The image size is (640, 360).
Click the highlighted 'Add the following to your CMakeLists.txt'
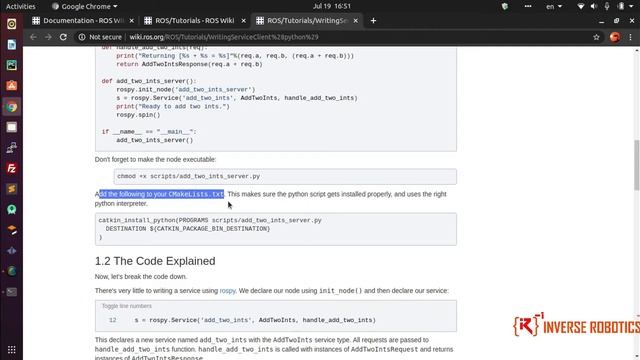(x=160, y=194)
